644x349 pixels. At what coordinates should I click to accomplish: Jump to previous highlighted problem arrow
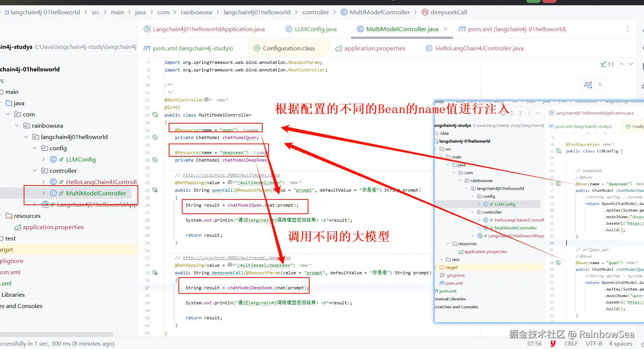point(621,64)
